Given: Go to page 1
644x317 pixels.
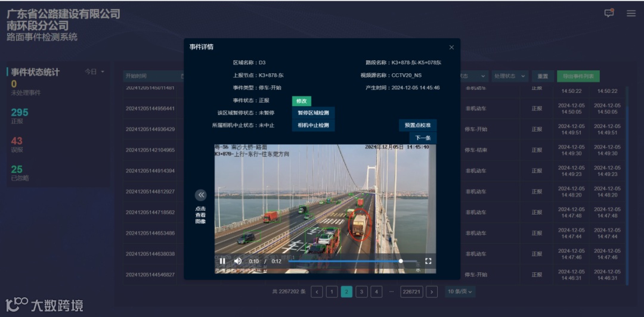Looking at the screenshot, I should click(332, 292).
